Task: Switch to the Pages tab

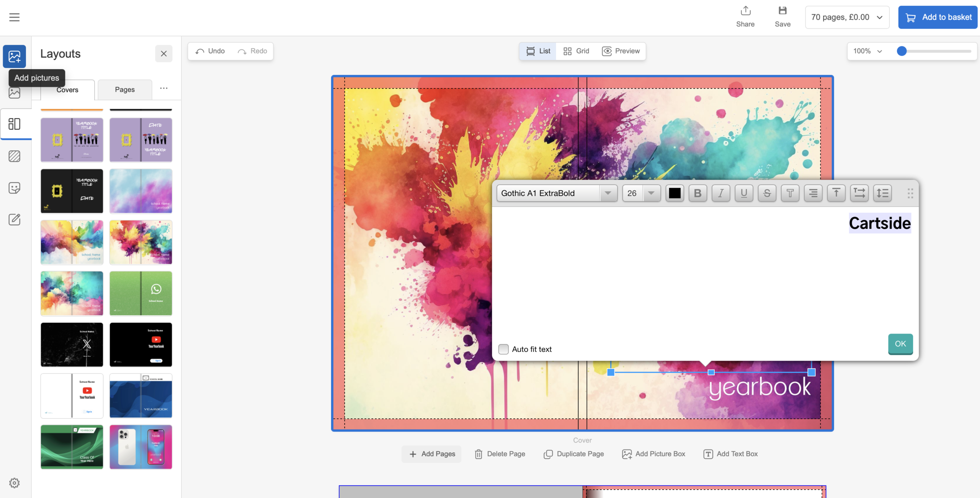Action: point(125,90)
